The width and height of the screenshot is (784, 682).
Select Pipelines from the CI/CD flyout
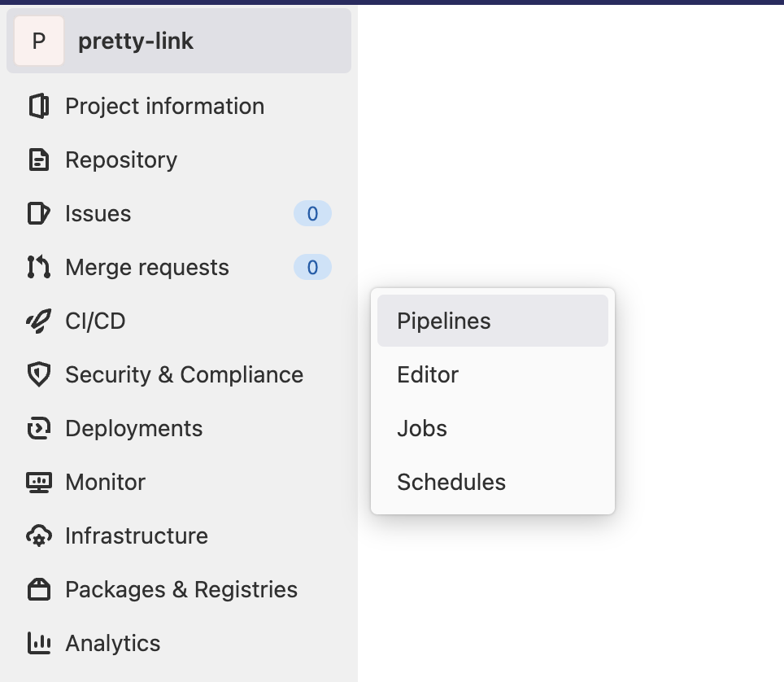[444, 321]
